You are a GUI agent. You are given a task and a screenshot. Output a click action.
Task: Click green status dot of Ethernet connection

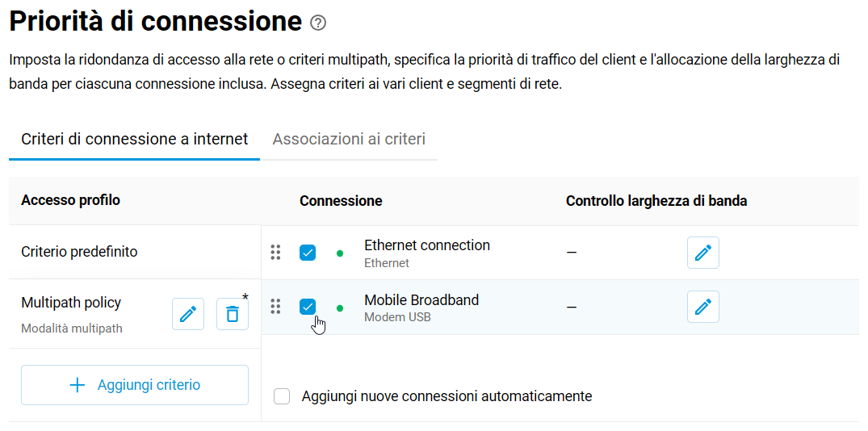pos(340,253)
